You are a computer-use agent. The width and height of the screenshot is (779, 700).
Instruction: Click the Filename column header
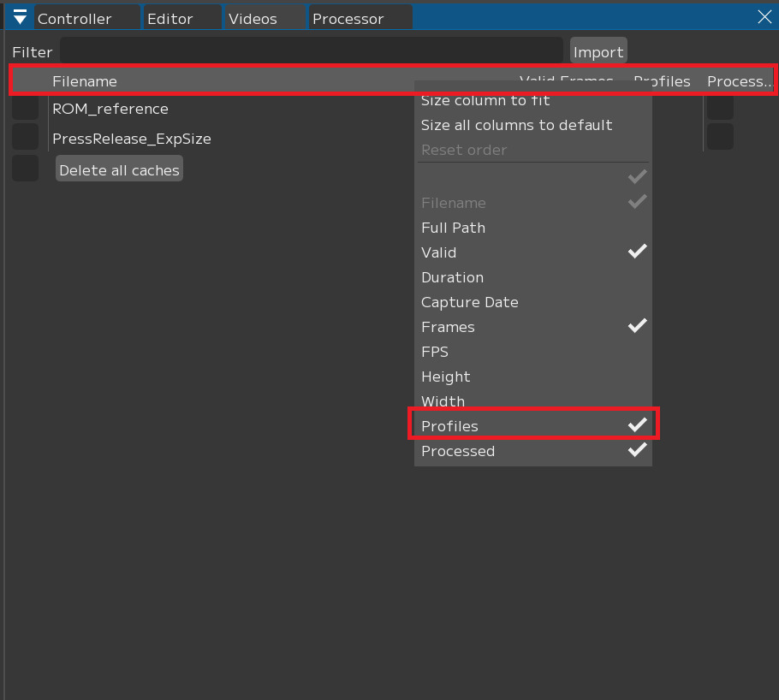84,81
